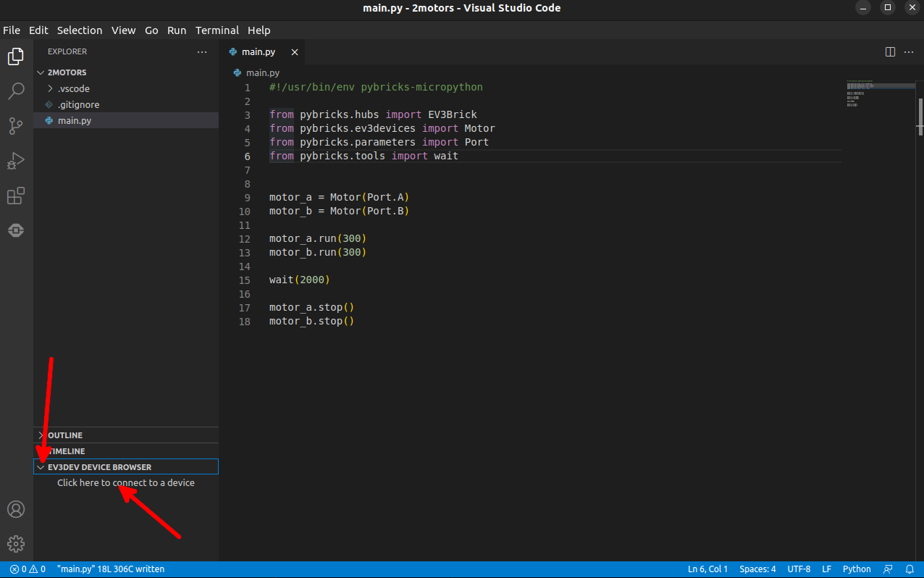Click the split editor icon
The width and height of the screenshot is (924, 578).
pyautogui.click(x=890, y=52)
